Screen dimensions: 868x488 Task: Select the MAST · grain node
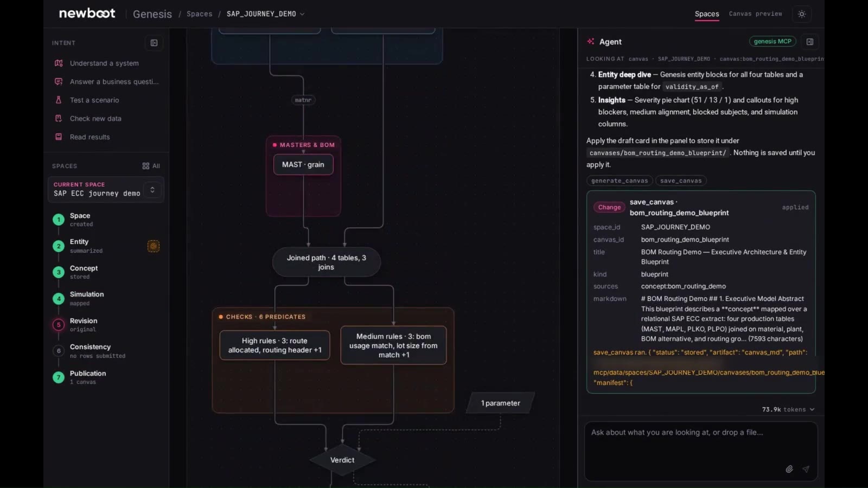(303, 164)
